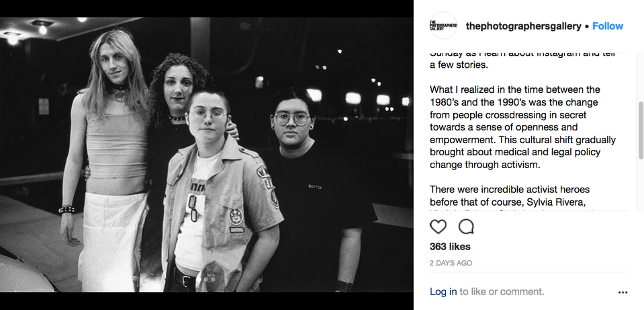The image size is (644, 310).
Task: Open the three-dot more options menu
Action: point(623,293)
